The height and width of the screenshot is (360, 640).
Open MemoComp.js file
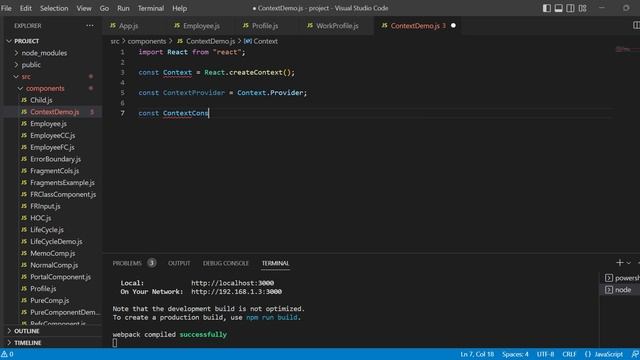52,253
